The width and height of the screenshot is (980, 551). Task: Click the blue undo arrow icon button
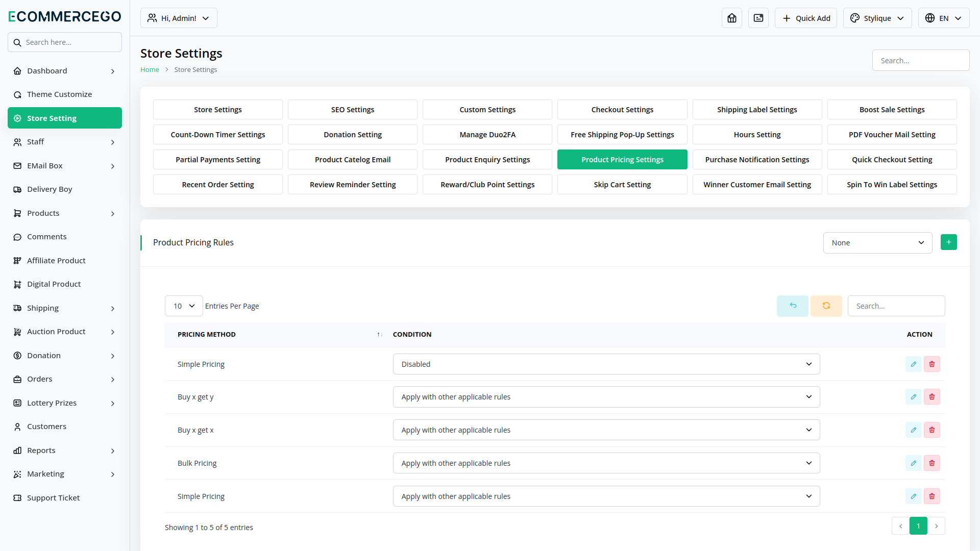[x=793, y=306]
